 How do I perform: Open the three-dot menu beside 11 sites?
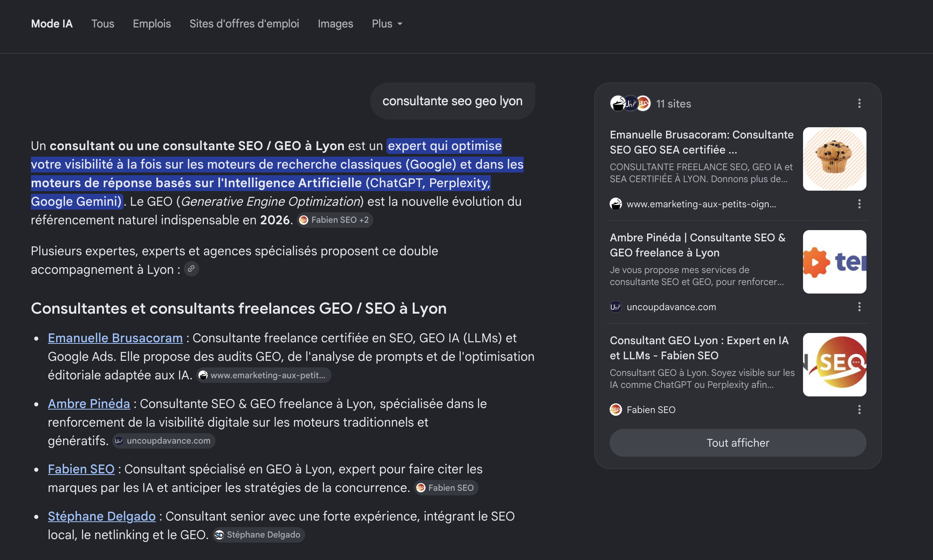tap(859, 103)
